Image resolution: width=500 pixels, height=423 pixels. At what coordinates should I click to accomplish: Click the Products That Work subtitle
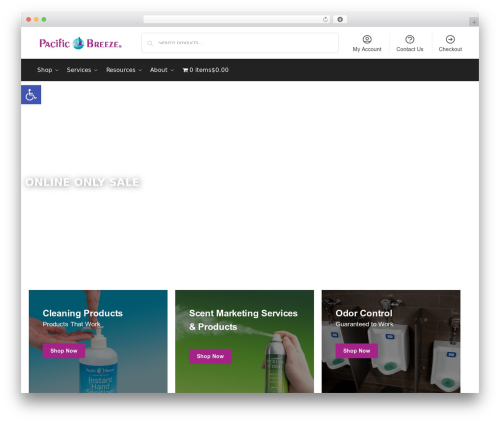point(71,324)
